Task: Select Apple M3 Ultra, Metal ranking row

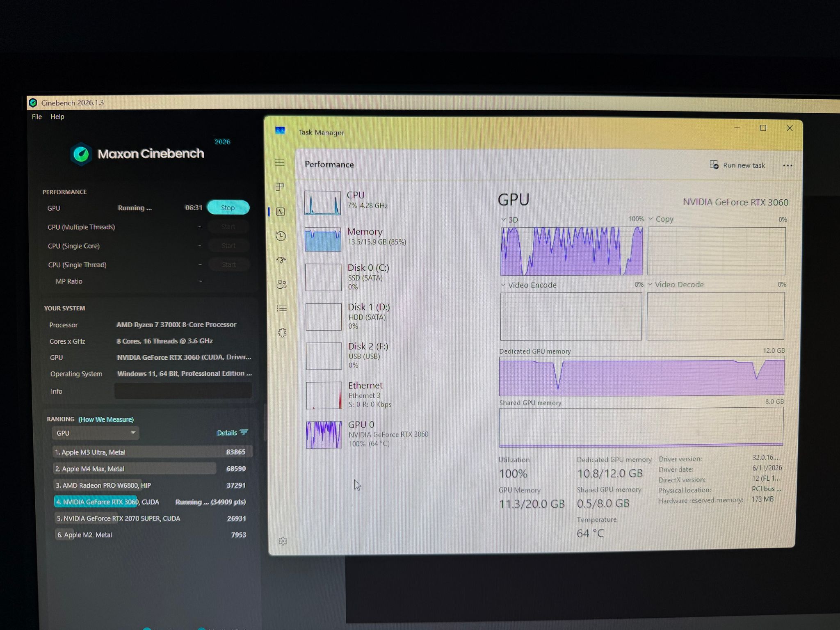Action: (153, 452)
